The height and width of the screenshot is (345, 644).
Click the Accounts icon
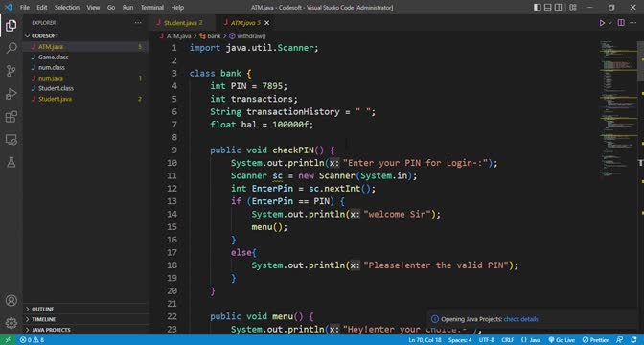[x=11, y=300]
